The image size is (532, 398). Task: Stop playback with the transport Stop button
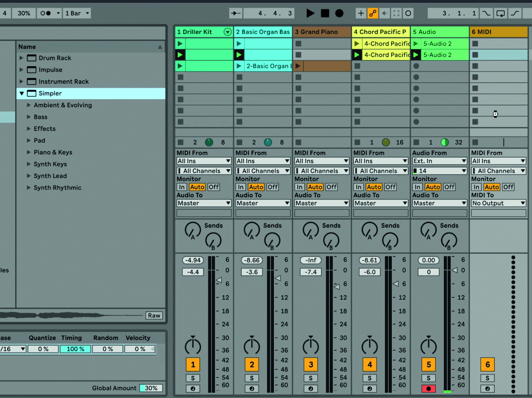pos(325,13)
